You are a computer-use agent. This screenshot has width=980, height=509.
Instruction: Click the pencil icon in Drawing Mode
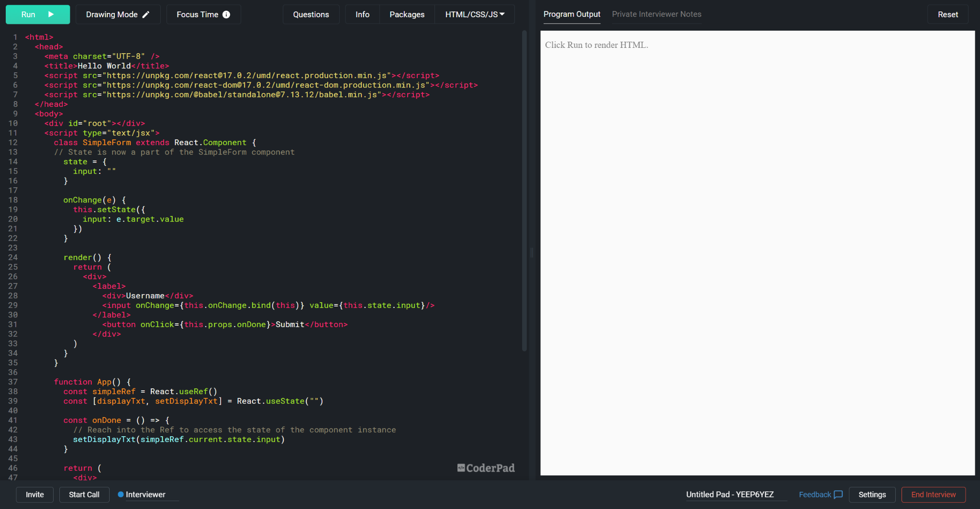point(146,14)
